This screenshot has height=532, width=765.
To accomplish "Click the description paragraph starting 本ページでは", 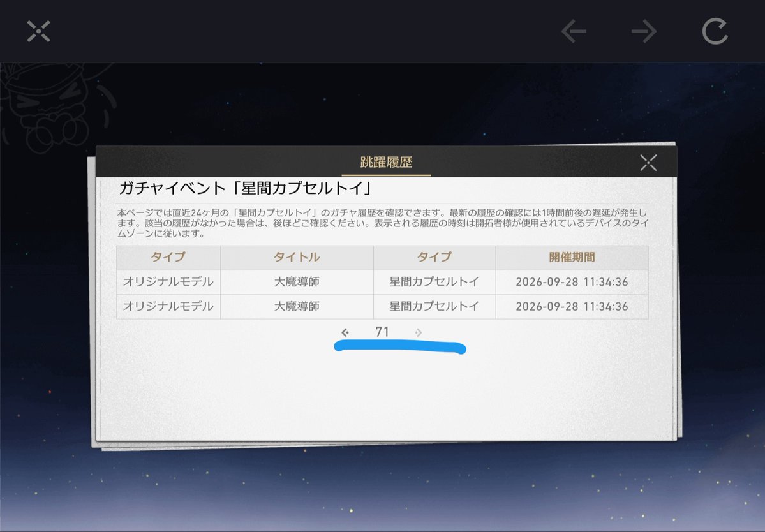I will [383, 223].
